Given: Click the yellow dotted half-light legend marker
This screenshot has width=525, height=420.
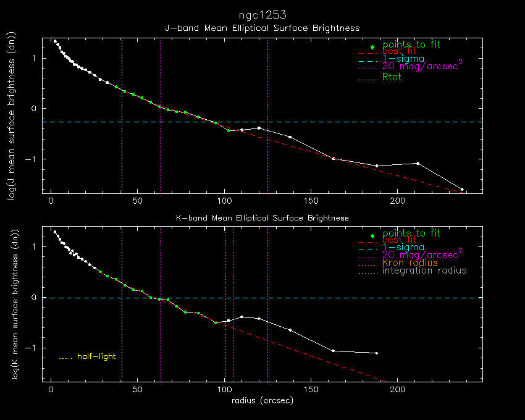Looking at the screenshot, I should (66, 358).
